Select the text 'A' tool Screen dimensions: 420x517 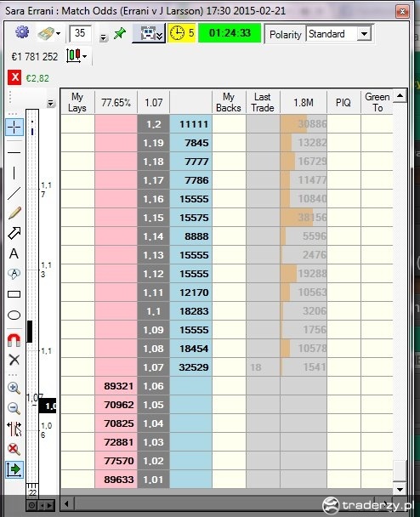(x=14, y=253)
